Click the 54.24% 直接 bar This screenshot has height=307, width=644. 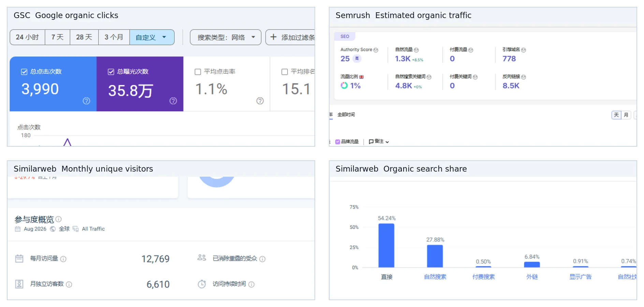tap(386, 245)
